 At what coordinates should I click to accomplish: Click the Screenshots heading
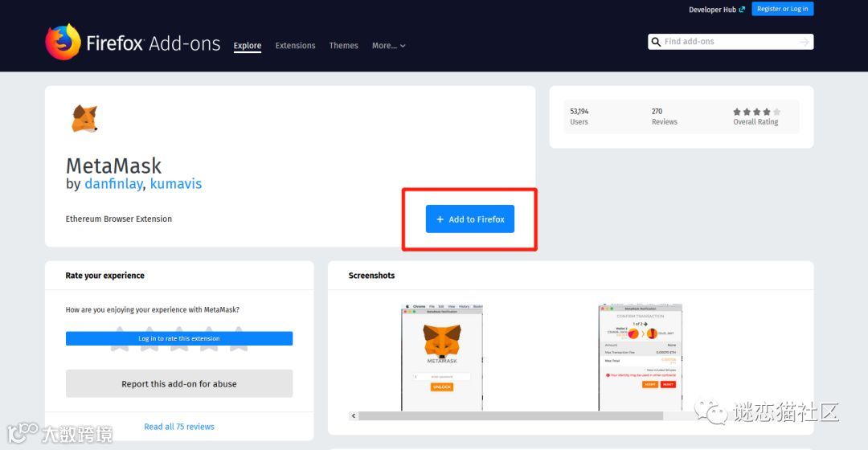[371, 275]
